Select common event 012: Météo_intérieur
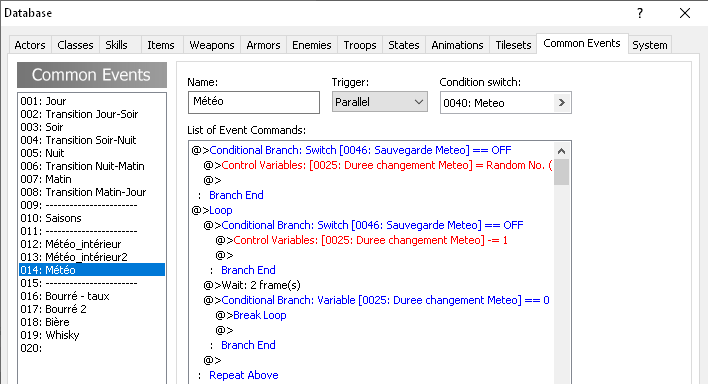Image resolution: width=708 pixels, height=384 pixels. [92, 244]
